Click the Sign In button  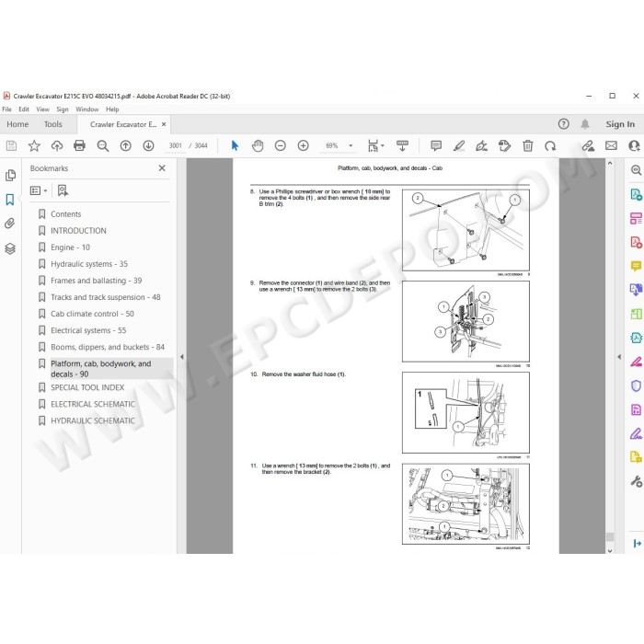point(620,124)
